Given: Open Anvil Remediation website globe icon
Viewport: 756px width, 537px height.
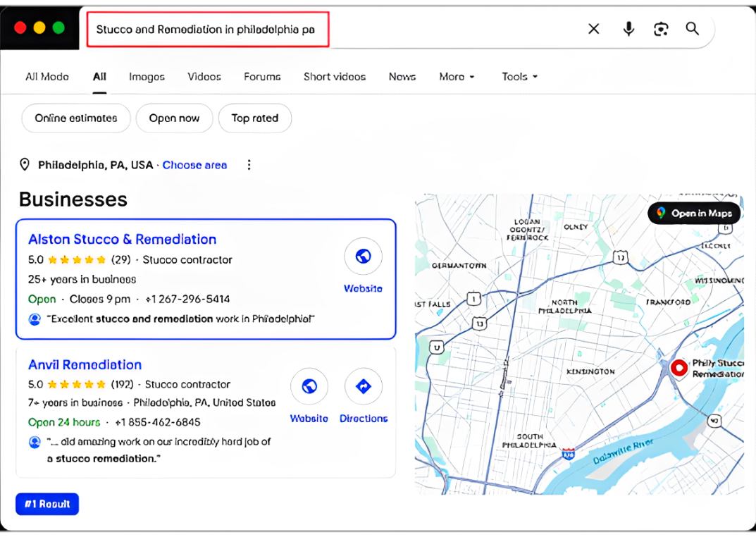Looking at the screenshot, I should click(309, 386).
